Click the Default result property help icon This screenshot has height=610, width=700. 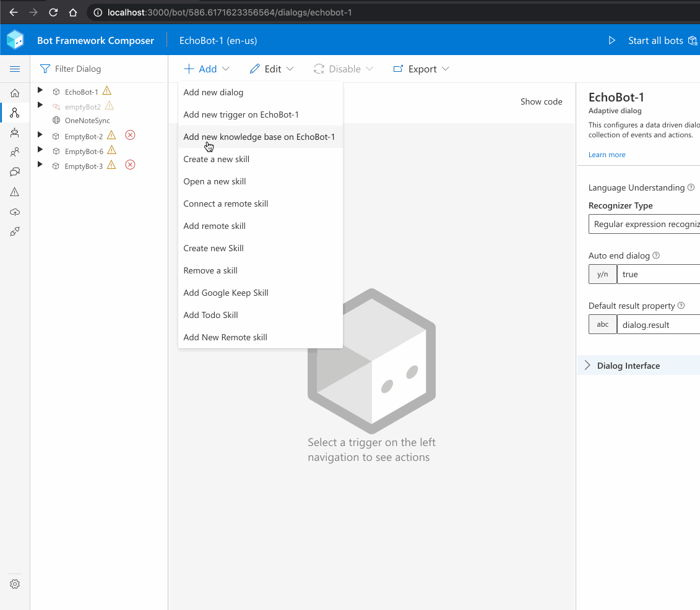pyautogui.click(x=681, y=306)
